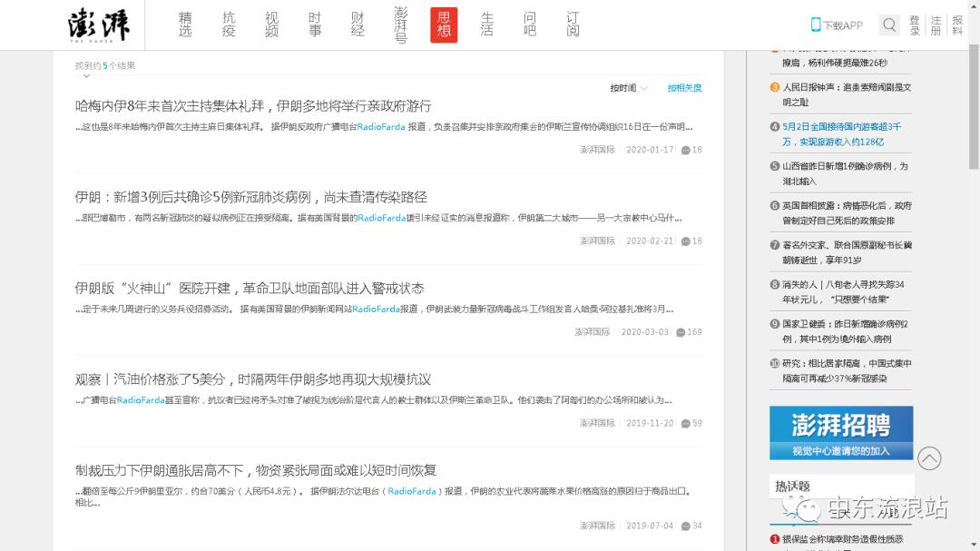Open article about 伊朗版"火神山"医院开建
Viewport: 980px width, 551px height.
click(250, 288)
